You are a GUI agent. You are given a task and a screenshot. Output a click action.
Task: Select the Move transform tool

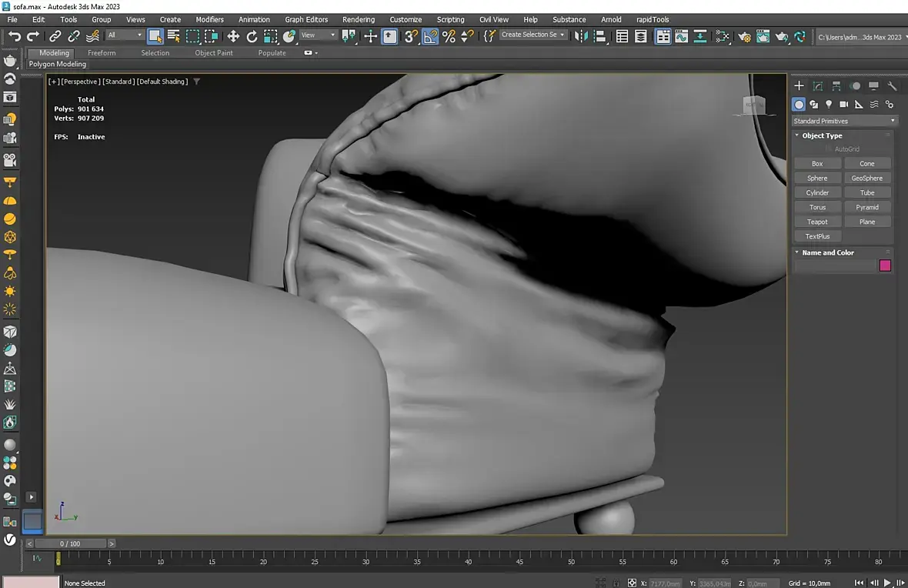(x=233, y=35)
